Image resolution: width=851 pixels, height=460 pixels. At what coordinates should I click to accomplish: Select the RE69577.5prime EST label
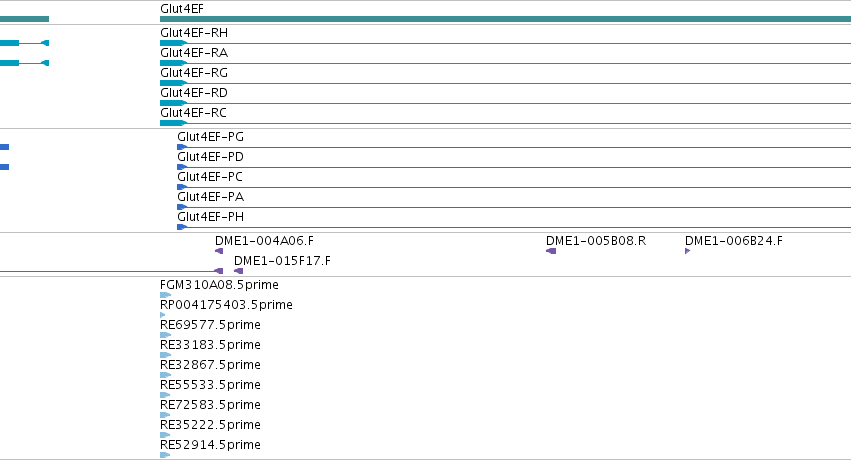point(211,325)
